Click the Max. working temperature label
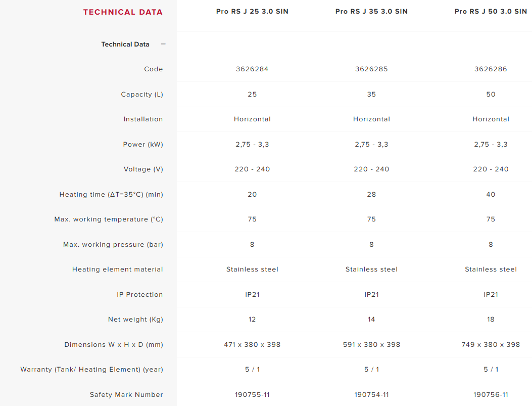Viewport: 532px width, 406px height. [x=109, y=219]
